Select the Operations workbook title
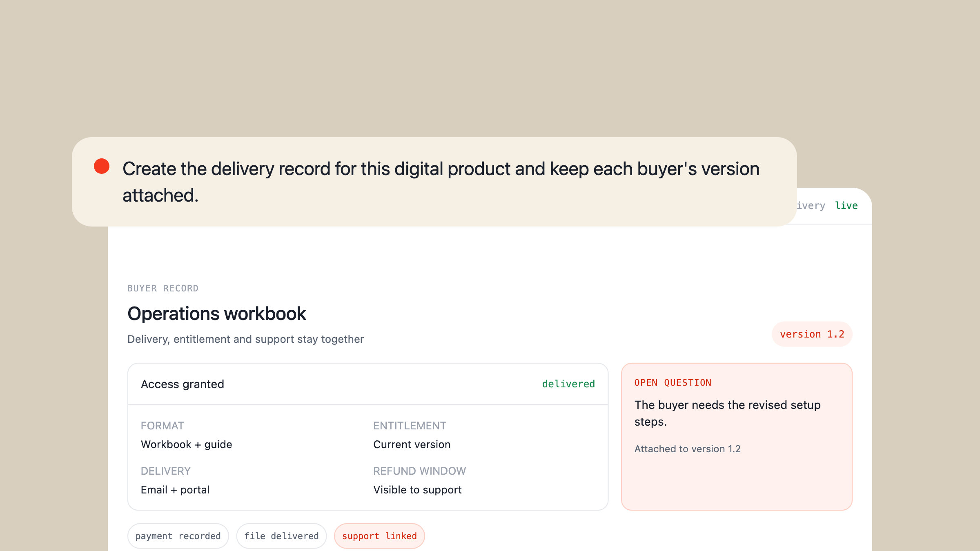Viewport: 980px width, 551px height. coord(217,314)
